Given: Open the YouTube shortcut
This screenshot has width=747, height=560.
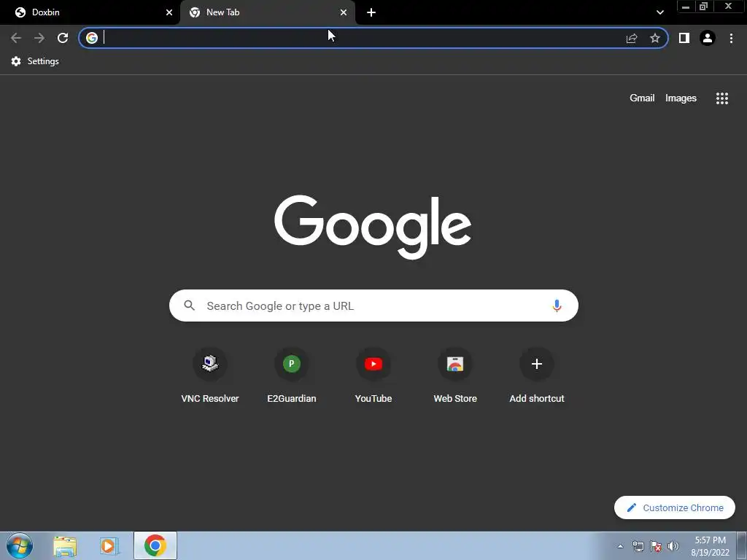Looking at the screenshot, I should pyautogui.click(x=373, y=375).
